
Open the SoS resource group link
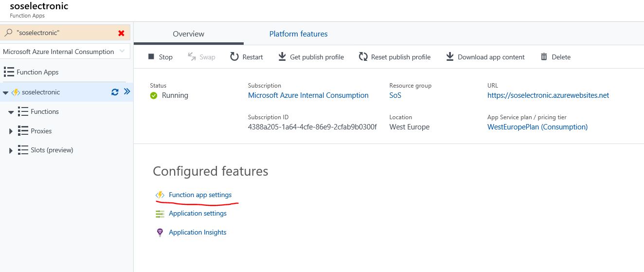click(395, 95)
